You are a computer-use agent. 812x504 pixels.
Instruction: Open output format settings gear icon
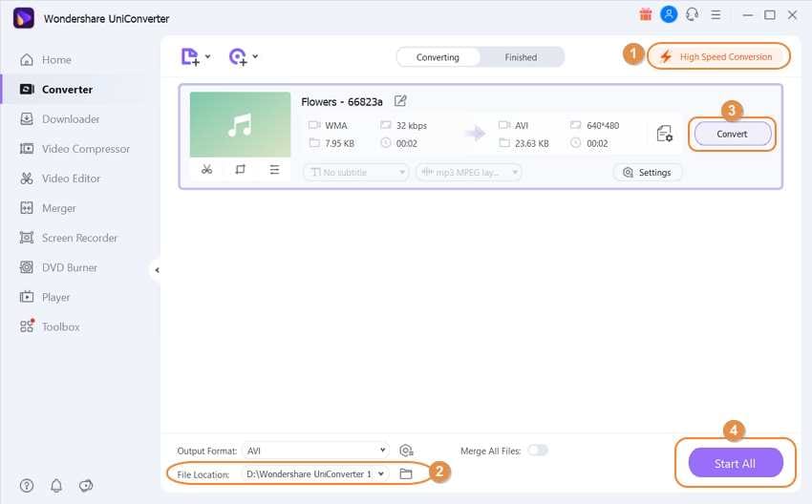click(x=406, y=451)
